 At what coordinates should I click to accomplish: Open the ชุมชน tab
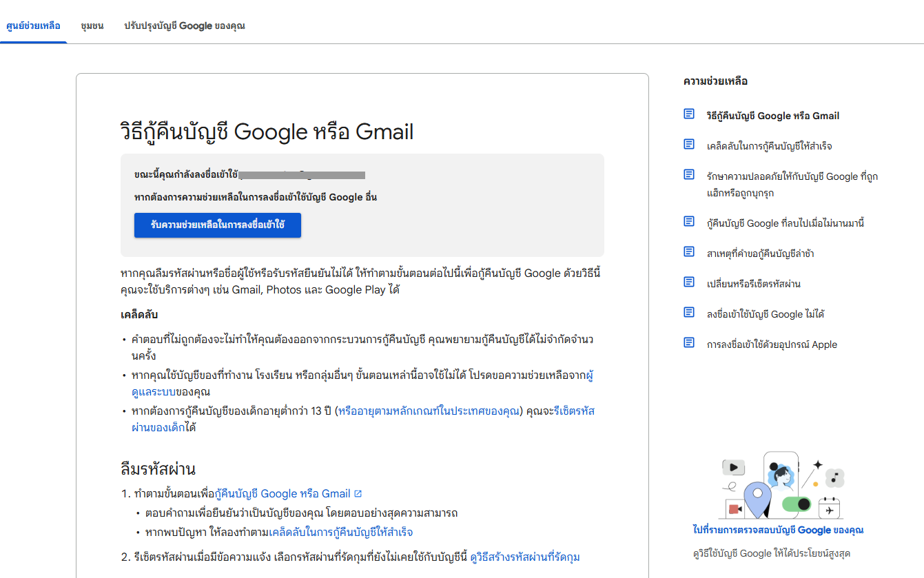(x=92, y=26)
